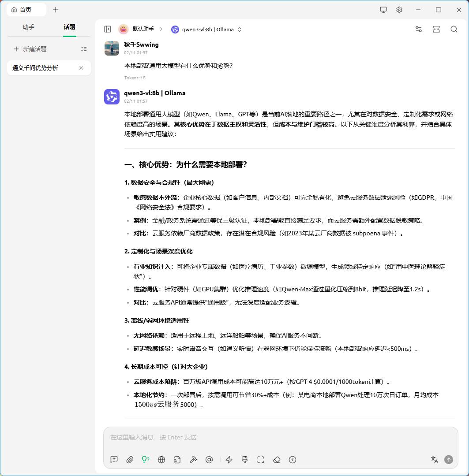Click the Tokens: 18 label
Viewport: 469px width, 476px height.
(135, 78)
